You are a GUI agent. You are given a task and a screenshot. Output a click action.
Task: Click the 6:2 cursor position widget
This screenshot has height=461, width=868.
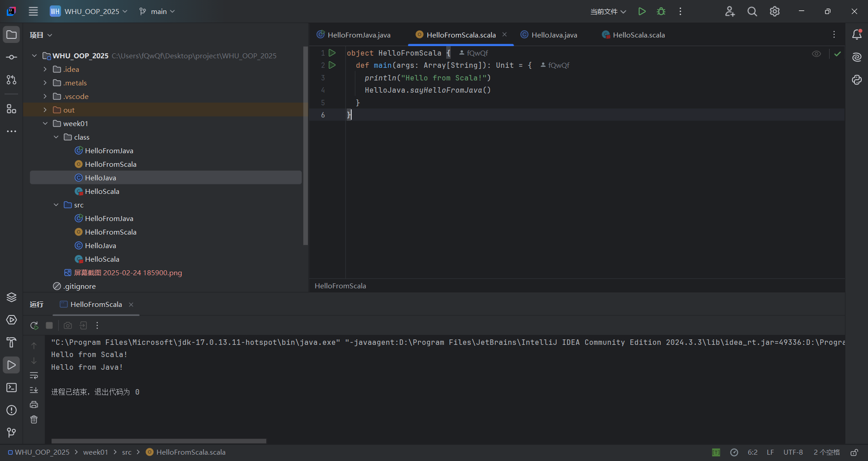pos(753,452)
